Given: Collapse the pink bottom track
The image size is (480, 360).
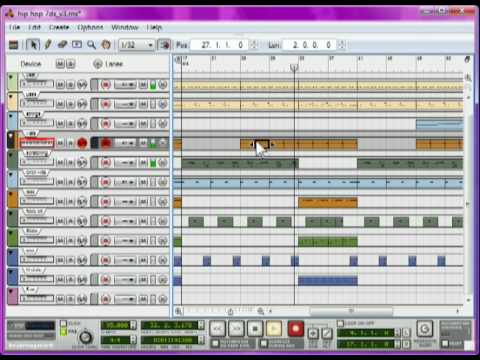Looking at the screenshot, I should click(11, 291).
